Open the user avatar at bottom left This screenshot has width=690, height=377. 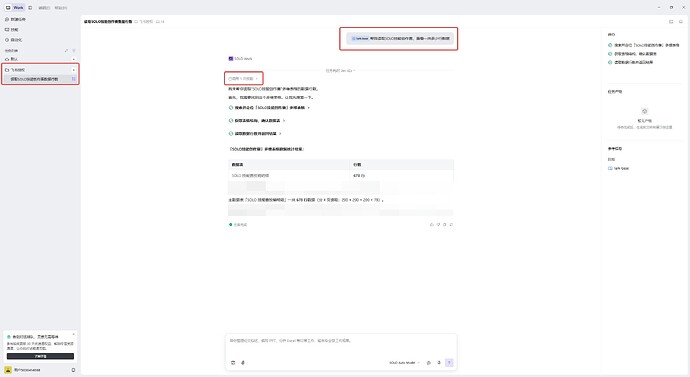[8, 370]
